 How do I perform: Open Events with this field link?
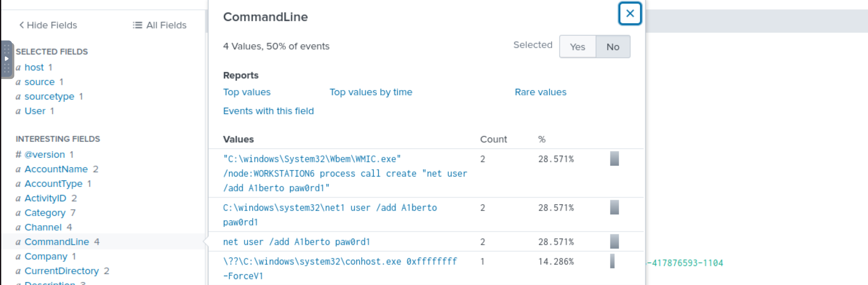click(268, 111)
